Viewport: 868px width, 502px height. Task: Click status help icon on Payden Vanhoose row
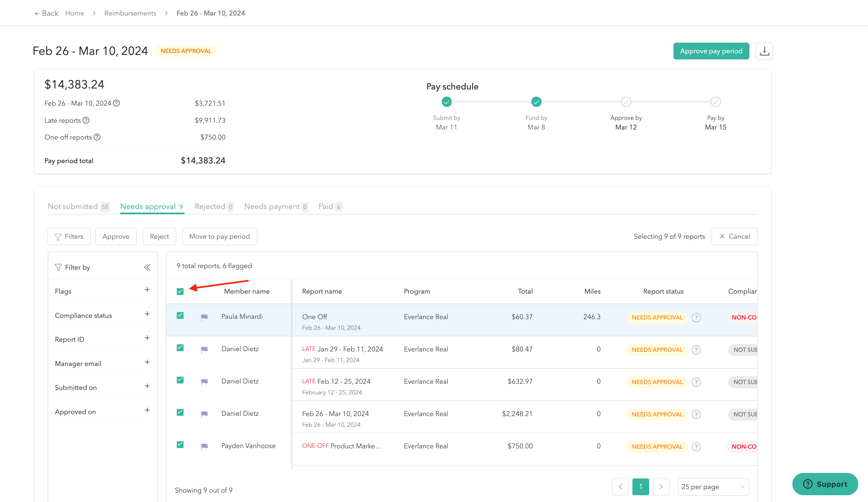coord(696,446)
